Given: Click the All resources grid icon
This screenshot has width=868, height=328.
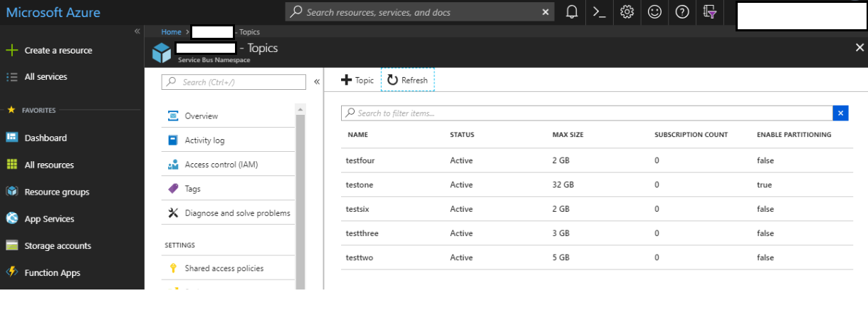Looking at the screenshot, I should click(11, 165).
